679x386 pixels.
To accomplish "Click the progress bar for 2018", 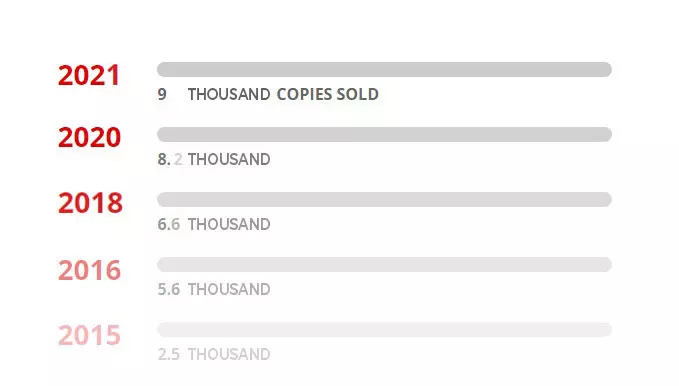I will pos(384,199).
